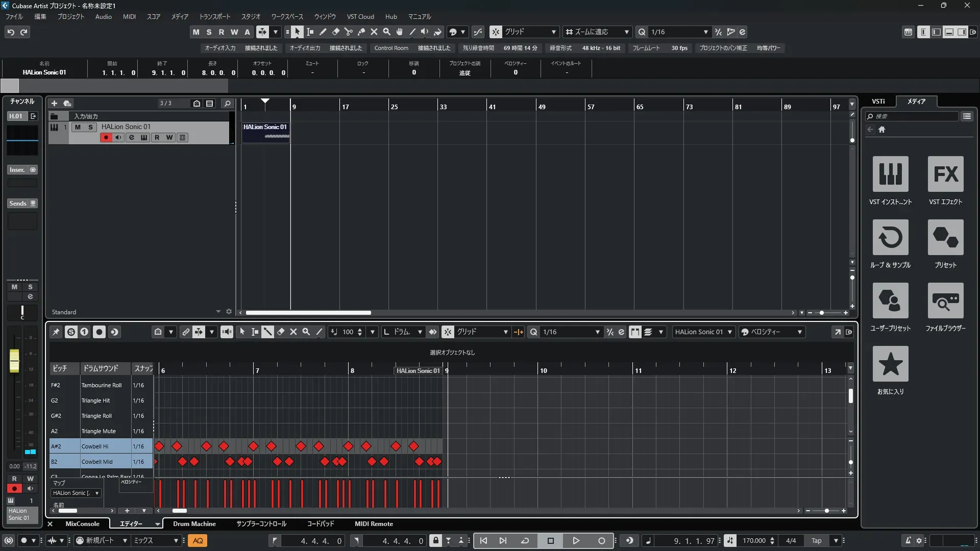Click the channel volume fader handle
The width and height of the screenshot is (980, 551).
(x=14, y=361)
